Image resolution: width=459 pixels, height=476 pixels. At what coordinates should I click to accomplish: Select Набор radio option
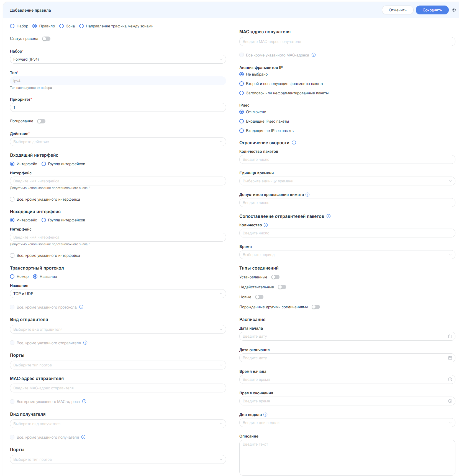[x=12, y=26]
